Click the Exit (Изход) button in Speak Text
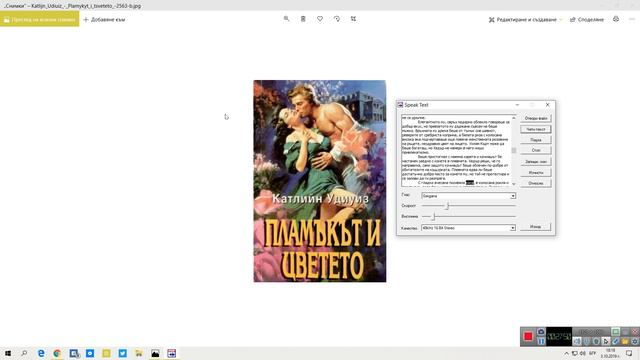 (536, 227)
